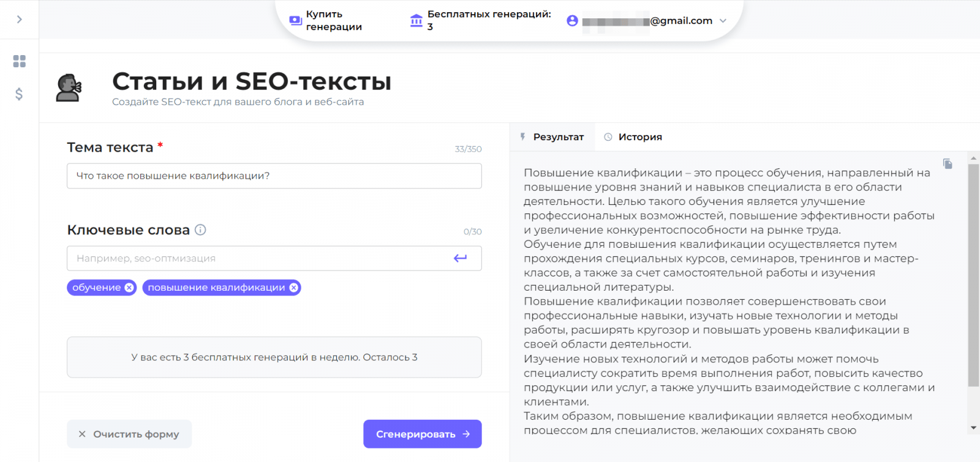Image resolution: width=980 pixels, height=462 pixels.
Task: Click the generated paragraph starting Повышение квалификации – это
Action: [x=729, y=201]
